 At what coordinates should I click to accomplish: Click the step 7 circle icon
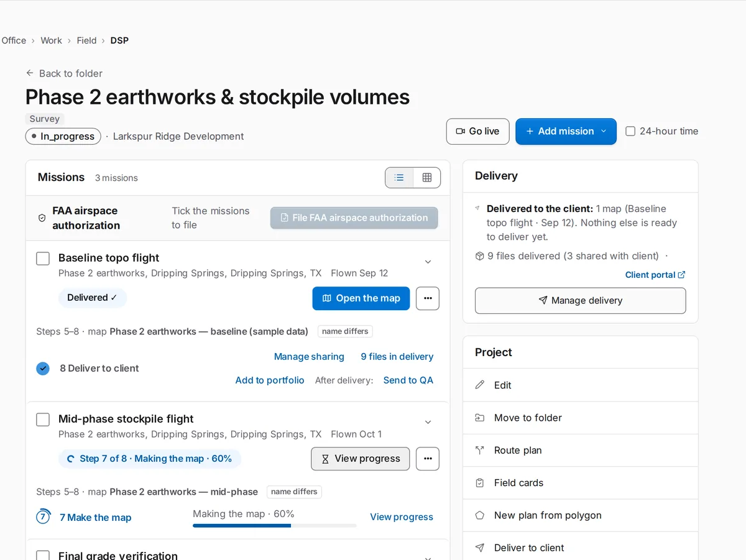point(43,517)
